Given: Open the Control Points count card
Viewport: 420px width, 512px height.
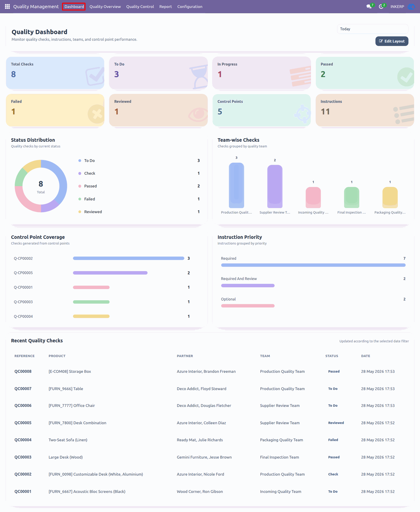Looking at the screenshot, I should click(x=261, y=110).
